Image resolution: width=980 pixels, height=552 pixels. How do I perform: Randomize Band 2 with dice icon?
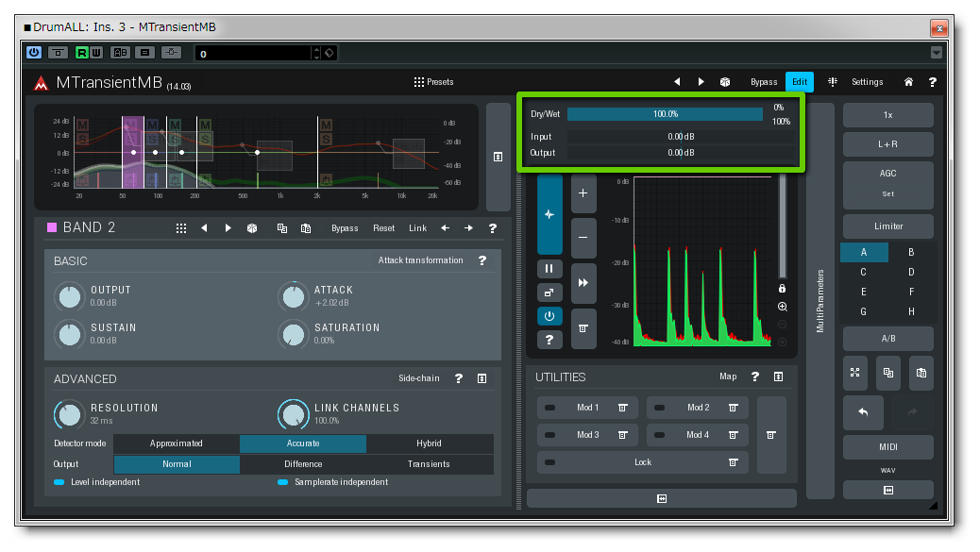pos(252,228)
